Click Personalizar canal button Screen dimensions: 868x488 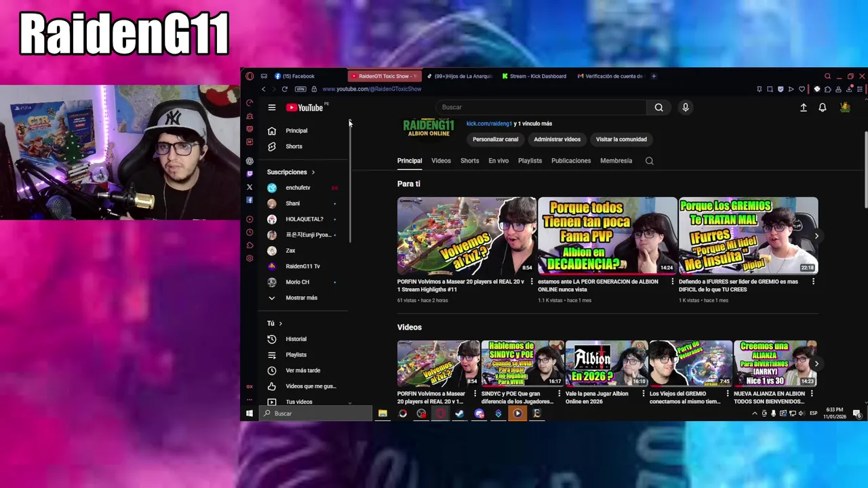pyautogui.click(x=495, y=139)
